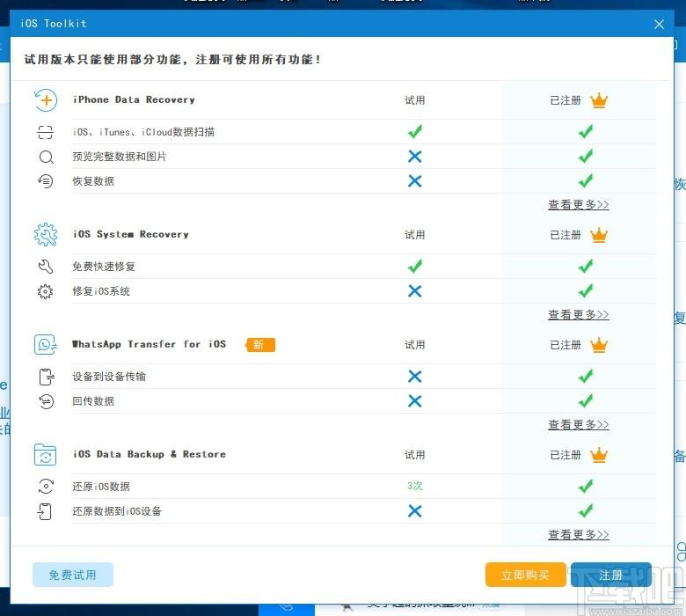The height and width of the screenshot is (616, 686).
Task: Click the iOS System Recovery gear-wrench icon
Action: coord(46,235)
